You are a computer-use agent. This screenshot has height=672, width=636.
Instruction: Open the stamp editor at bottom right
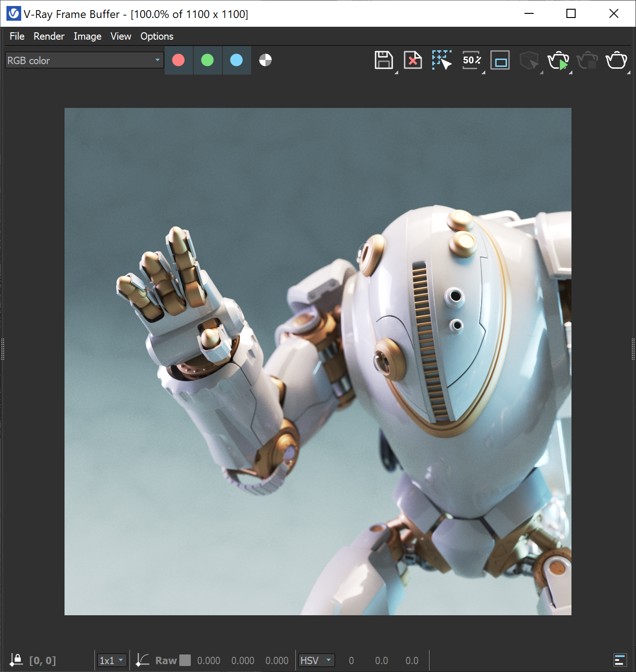[x=621, y=660]
